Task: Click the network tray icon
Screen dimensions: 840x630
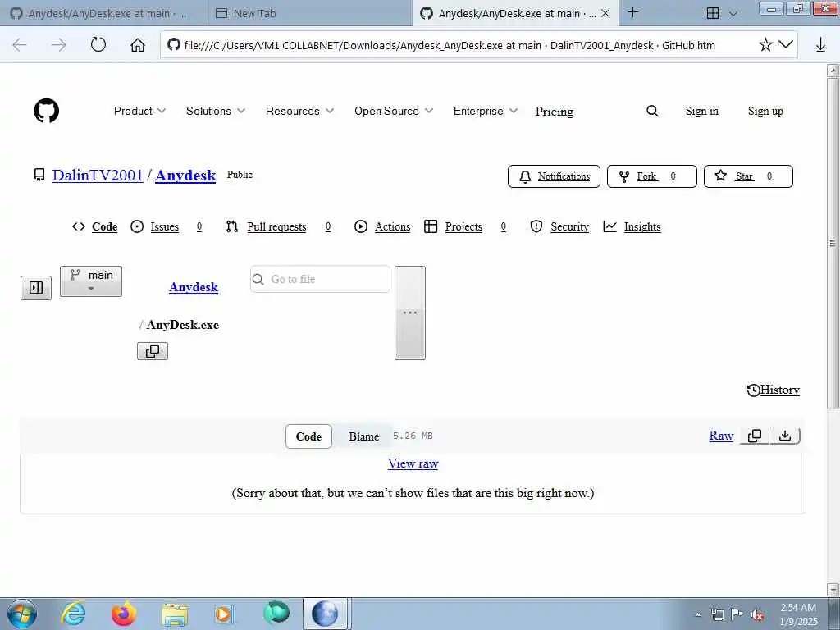Action: (717, 615)
